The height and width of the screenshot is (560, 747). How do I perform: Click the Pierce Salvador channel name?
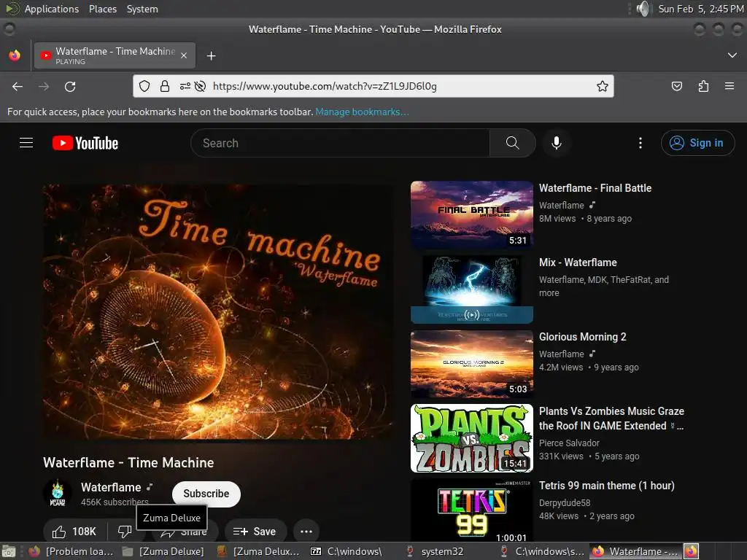(569, 443)
